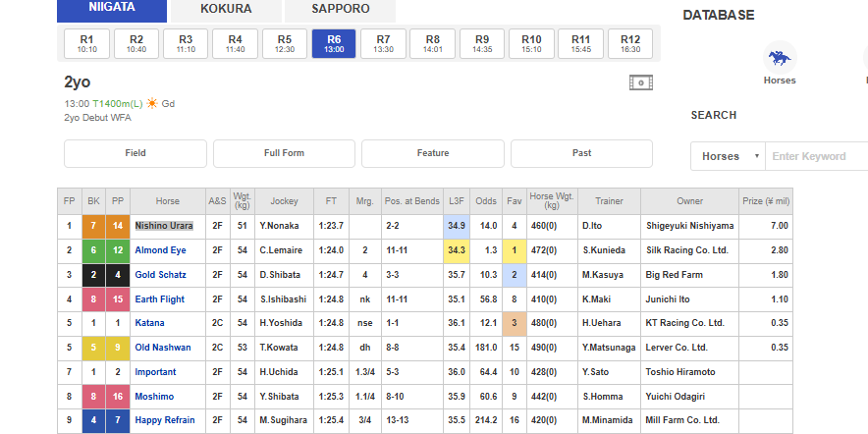The width and height of the screenshot is (868, 434).
Task: Click trainer name S.Kunieda
Action: click(604, 250)
